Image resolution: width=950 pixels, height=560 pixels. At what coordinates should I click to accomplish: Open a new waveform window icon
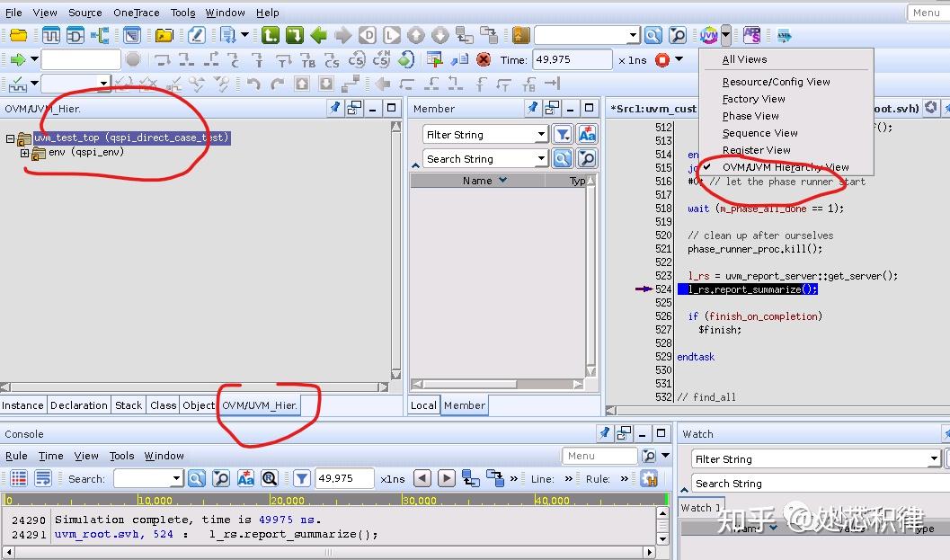51,36
